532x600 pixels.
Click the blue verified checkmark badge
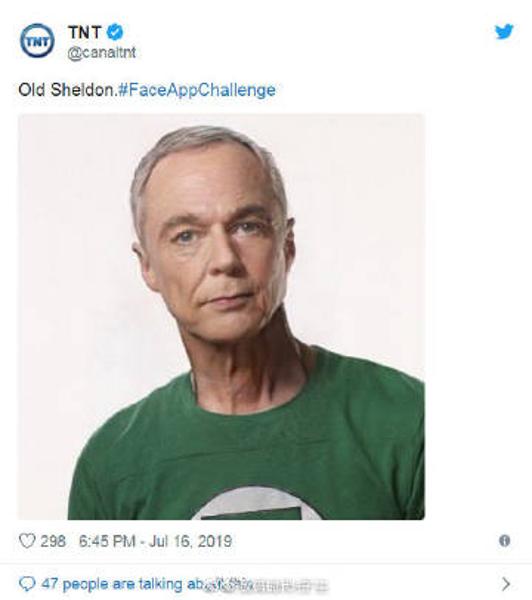114,32
